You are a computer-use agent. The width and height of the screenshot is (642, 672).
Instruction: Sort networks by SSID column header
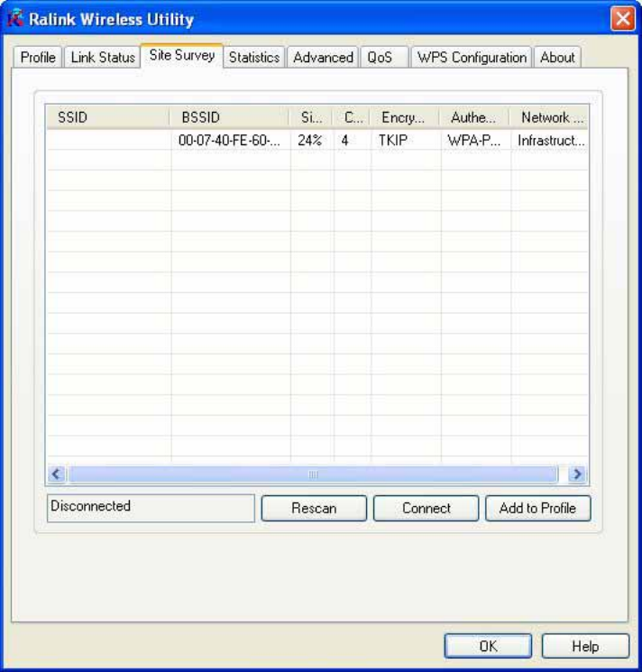108,117
